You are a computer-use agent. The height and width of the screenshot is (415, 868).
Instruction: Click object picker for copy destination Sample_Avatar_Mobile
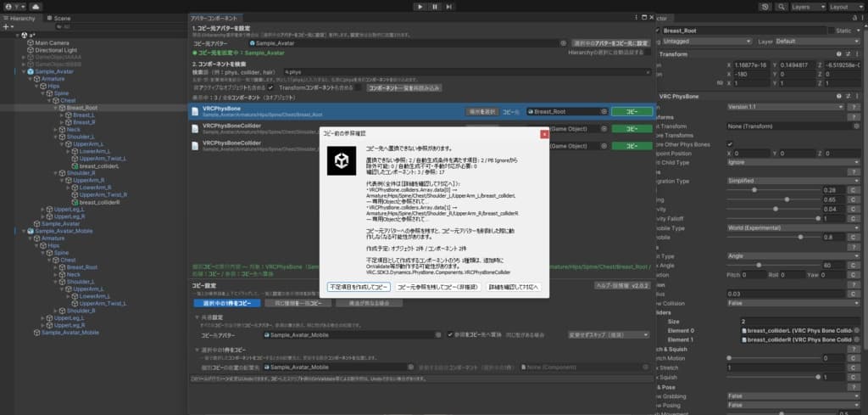click(438, 335)
